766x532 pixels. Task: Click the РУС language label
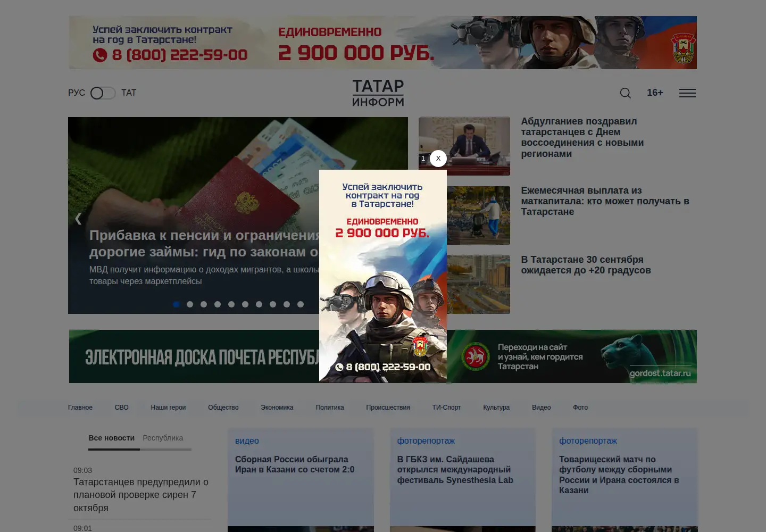(x=77, y=93)
